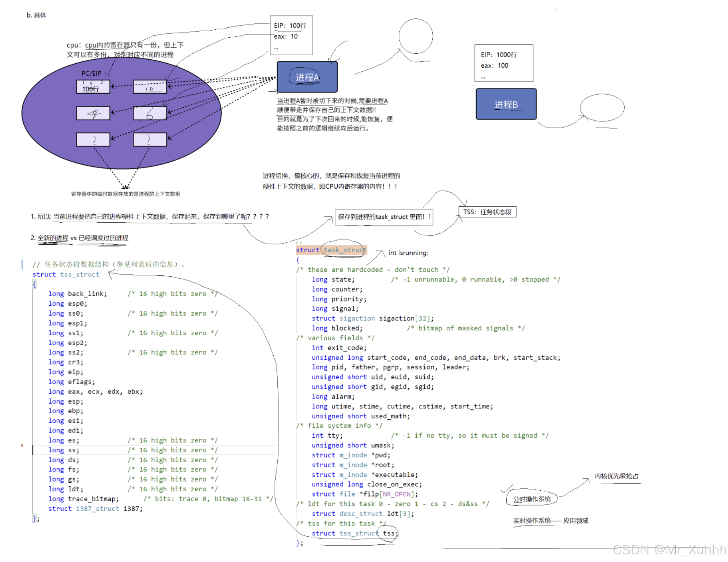The width and height of the screenshot is (728, 562).
Task: Click the line 'long alarm;'
Action: (333, 396)
